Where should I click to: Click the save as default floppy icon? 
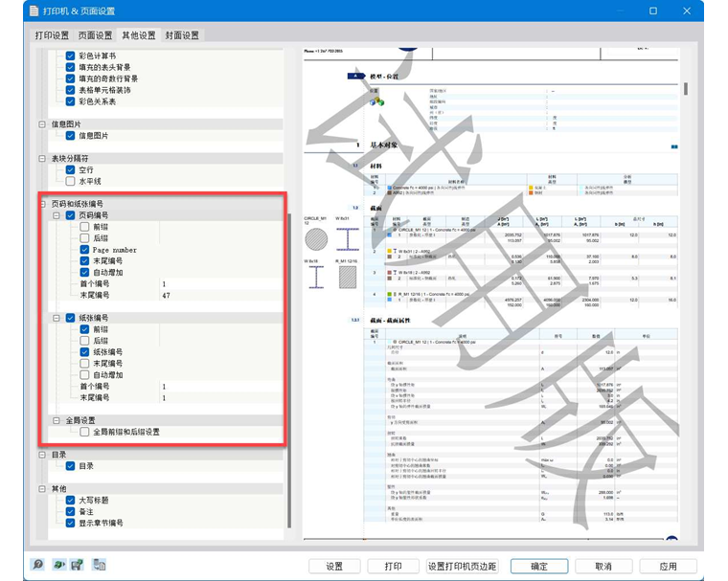pyautogui.click(x=77, y=565)
